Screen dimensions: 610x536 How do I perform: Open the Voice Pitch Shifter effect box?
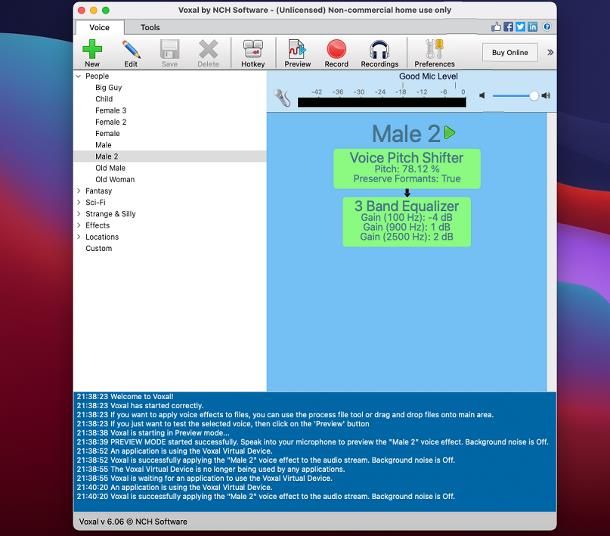pyautogui.click(x=407, y=169)
